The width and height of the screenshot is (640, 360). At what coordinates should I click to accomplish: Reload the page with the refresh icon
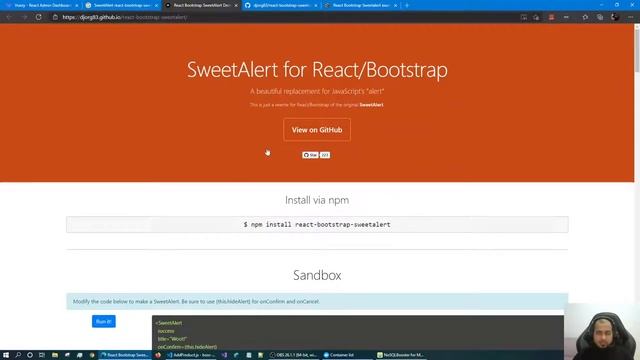pos(38,17)
